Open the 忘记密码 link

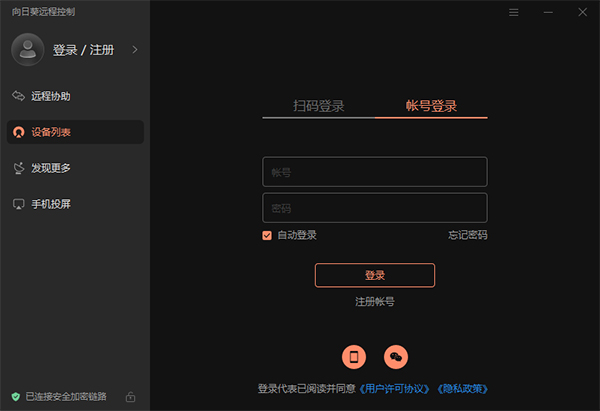(x=468, y=235)
